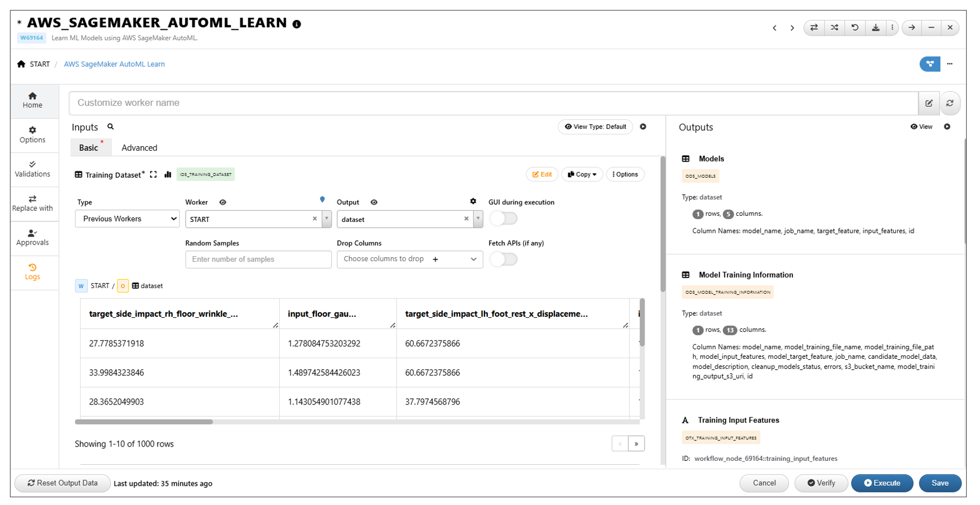Screen dimensions: 980x505
Task: Enable the GUI during execution toggle
Action: tap(503, 219)
